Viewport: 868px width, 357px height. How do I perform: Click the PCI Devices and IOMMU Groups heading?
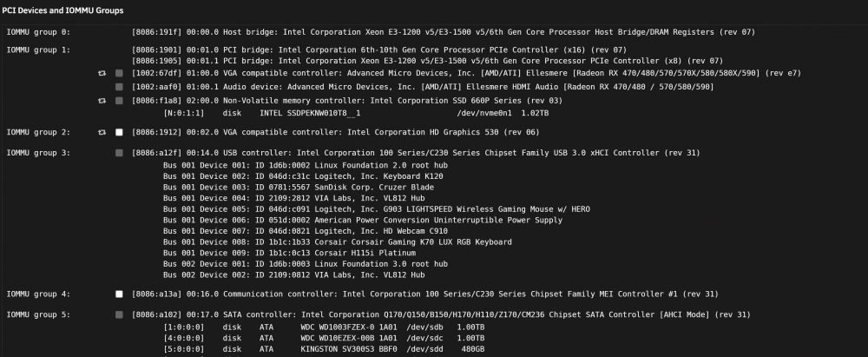click(62, 10)
